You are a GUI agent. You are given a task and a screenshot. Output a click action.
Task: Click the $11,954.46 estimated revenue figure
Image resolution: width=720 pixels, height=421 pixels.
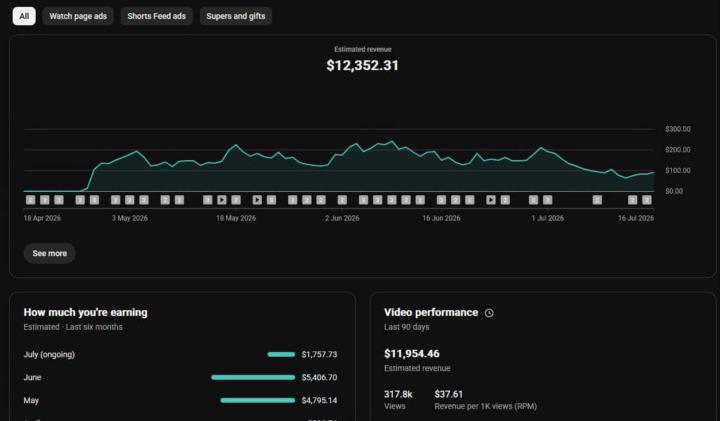[411, 354]
